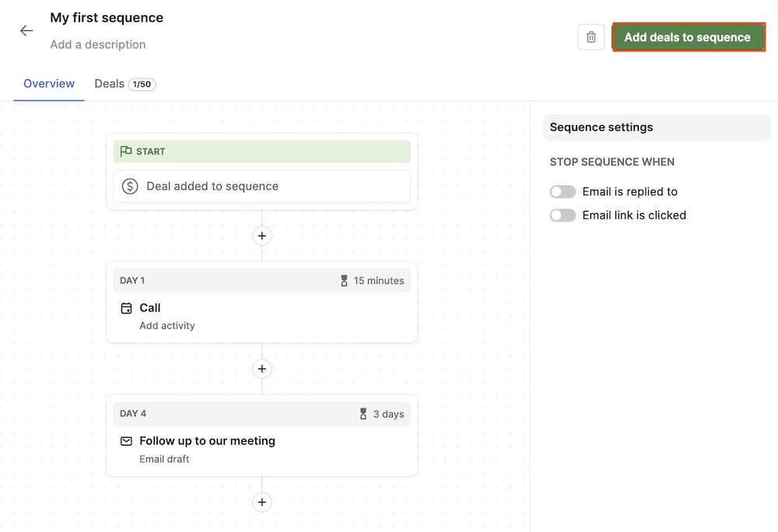Select the Overview tab

click(x=48, y=84)
